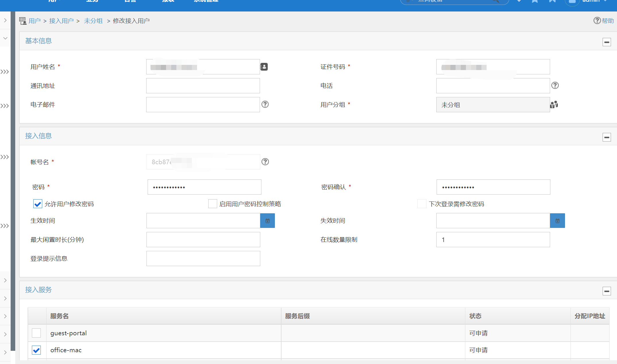Open the user group selector icon beside 未分组
The height and width of the screenshot is (364, 617).
tap(554, 104)
